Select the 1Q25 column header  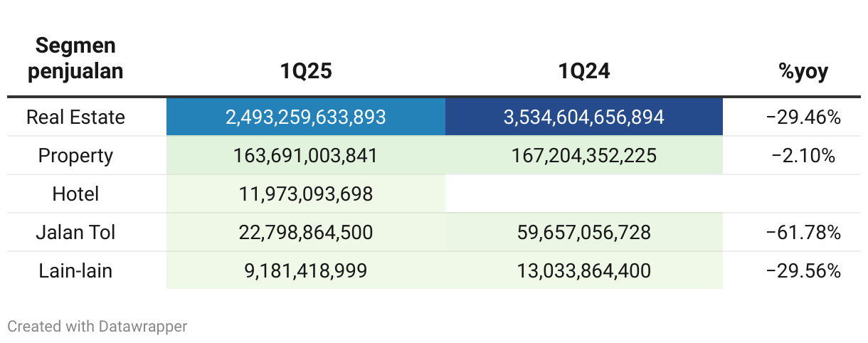(x=306, y=71)
